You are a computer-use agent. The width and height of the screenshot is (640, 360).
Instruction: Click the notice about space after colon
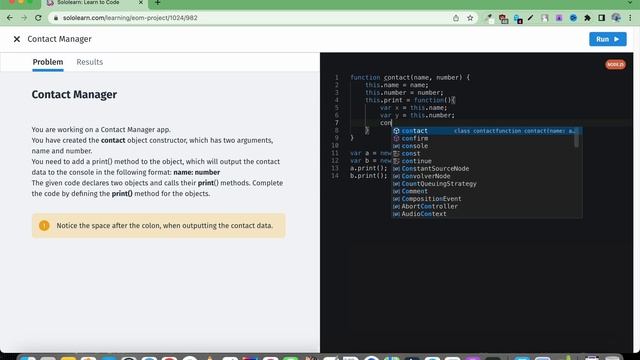point(164,226)
